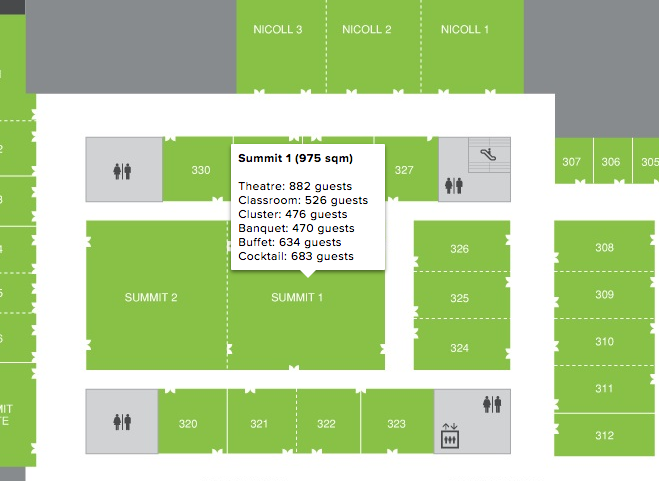
Task: Click 'Theatre: 882 guests' in tooltip
Action: click(295, 186)
